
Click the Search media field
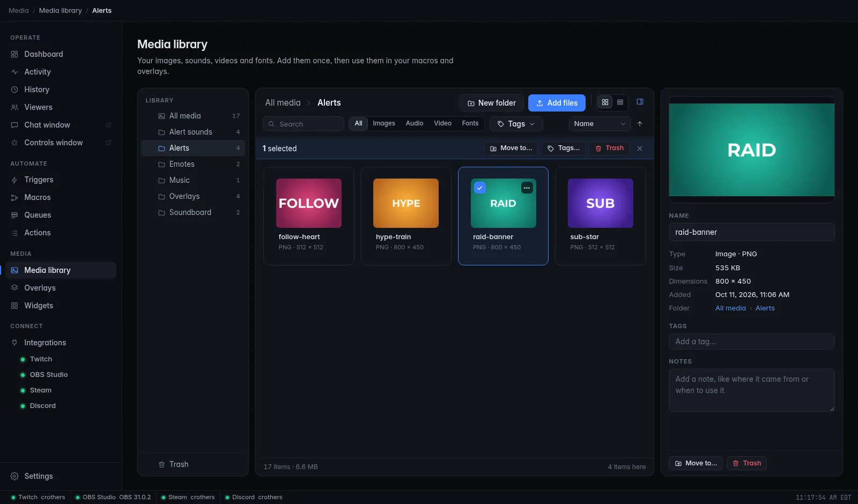(x=304, y=124)
